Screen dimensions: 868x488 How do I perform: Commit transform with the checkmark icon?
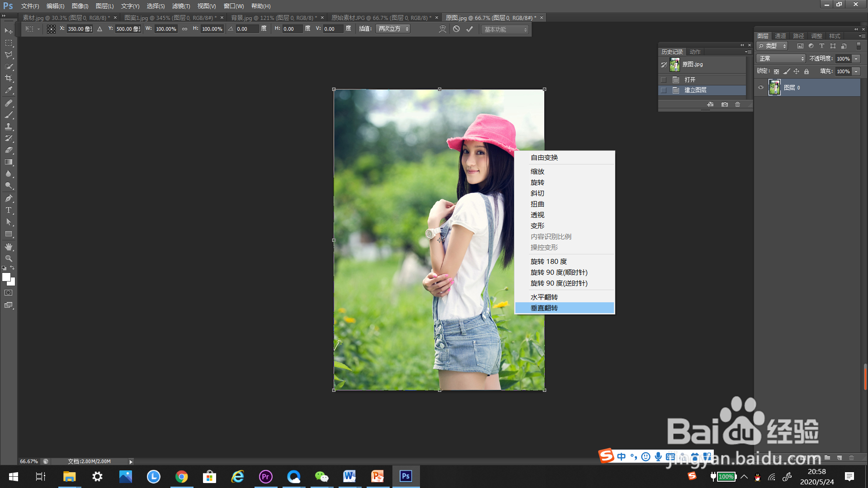coord(470,29)
